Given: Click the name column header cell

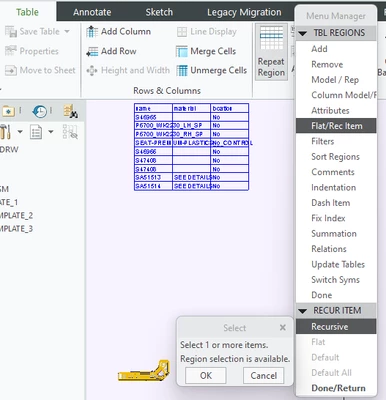Looking at the screenshot, I should [x=153, y=108].
